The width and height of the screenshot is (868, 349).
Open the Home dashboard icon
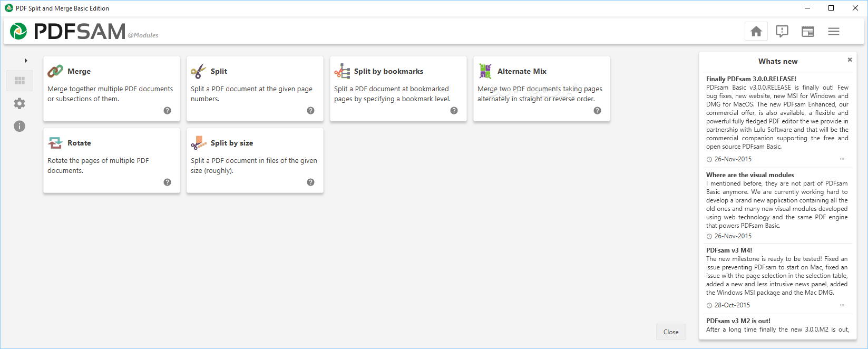(x=756, y=32)
